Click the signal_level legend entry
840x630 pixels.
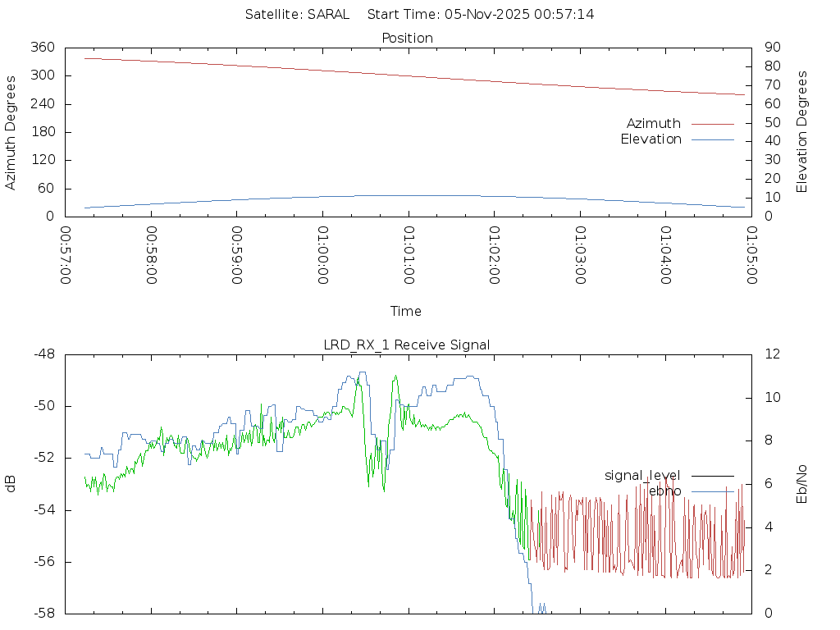tap(642, 475)
